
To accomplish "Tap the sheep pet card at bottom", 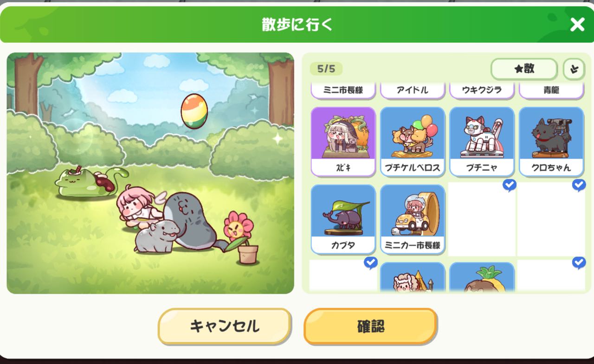I will [413, 277].
